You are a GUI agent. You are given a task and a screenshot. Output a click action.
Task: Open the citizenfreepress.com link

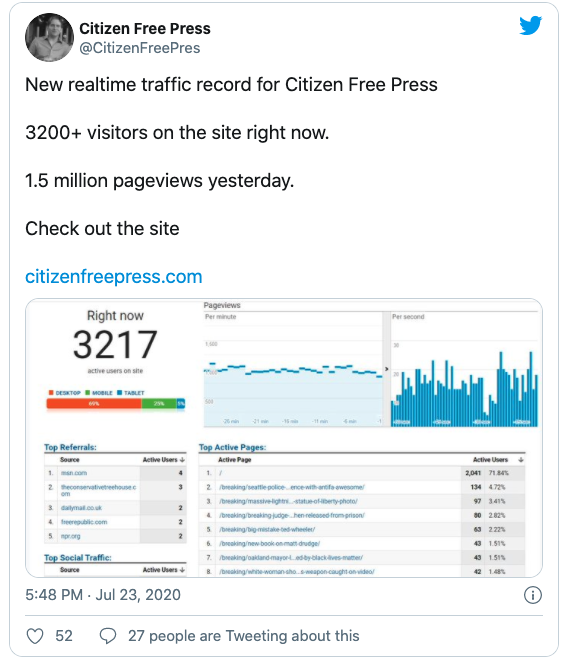[114, 277]
